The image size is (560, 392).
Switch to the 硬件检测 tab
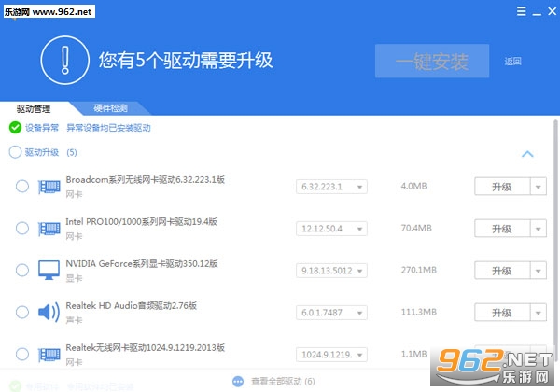point(110,108)
